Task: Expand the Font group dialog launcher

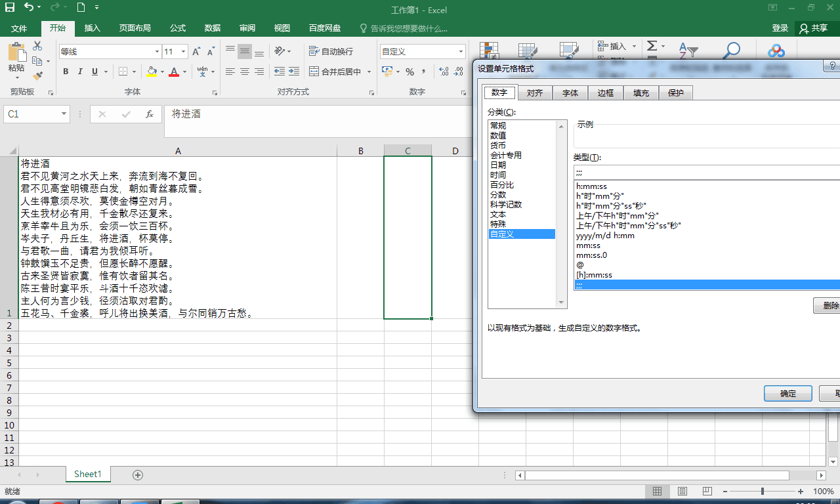Action: click(x=216, y=93)
